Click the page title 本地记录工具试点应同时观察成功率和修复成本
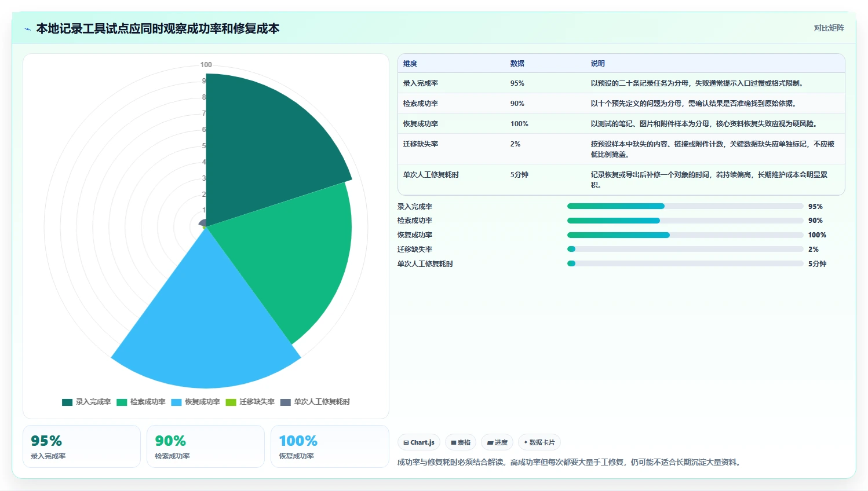The width and height of the screenshot is (868, 491). (x=158, y=28)
